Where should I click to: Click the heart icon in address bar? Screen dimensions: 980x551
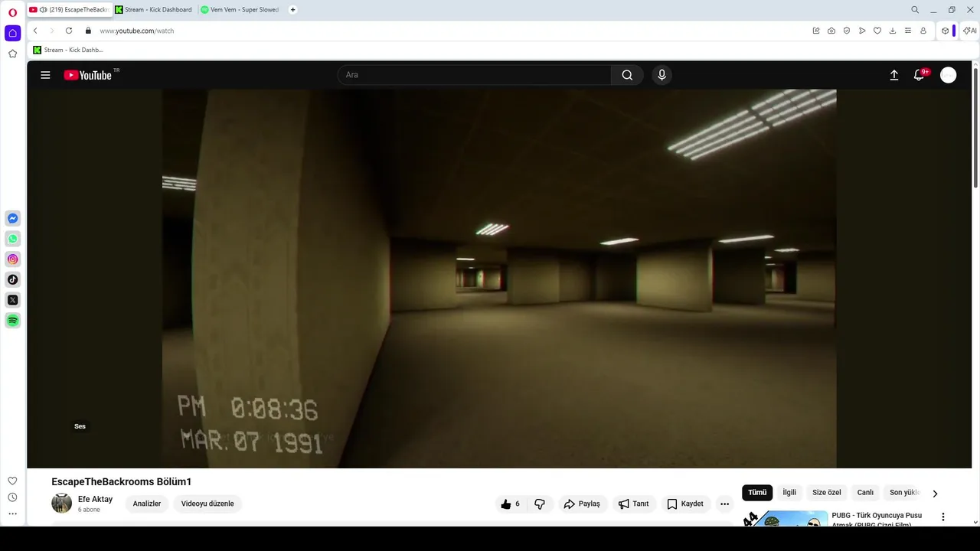click(x=877, y=31)
